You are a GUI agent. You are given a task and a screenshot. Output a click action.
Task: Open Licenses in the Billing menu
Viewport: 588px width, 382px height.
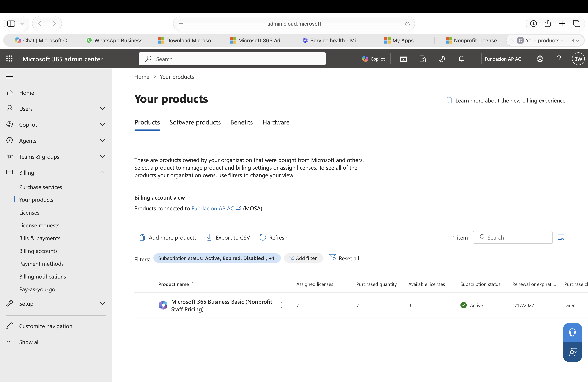[x=29, y=212]
